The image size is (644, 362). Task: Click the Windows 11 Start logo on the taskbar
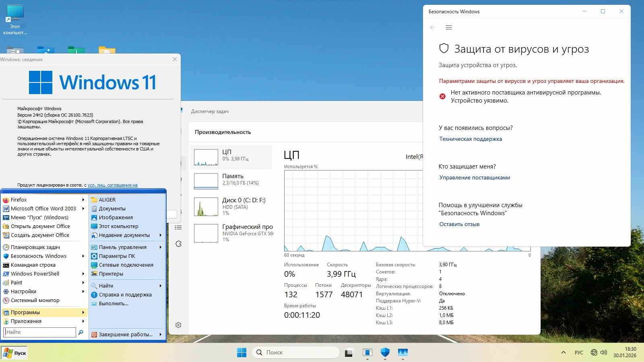tap(242, 352)
